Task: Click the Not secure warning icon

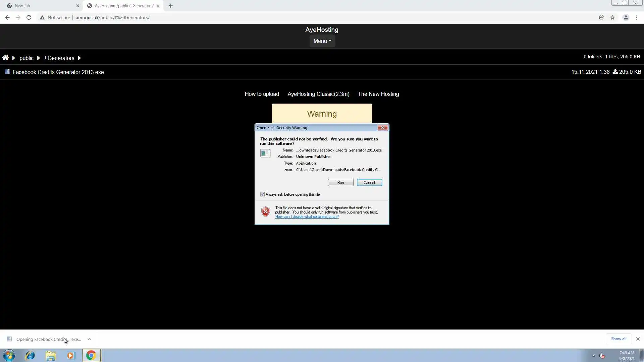Action: [42, 17]
